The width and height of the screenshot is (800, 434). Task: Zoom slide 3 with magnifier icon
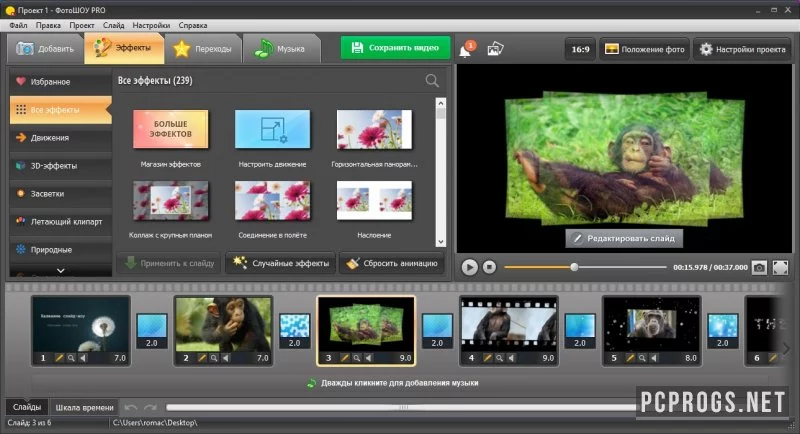[357, 358]
